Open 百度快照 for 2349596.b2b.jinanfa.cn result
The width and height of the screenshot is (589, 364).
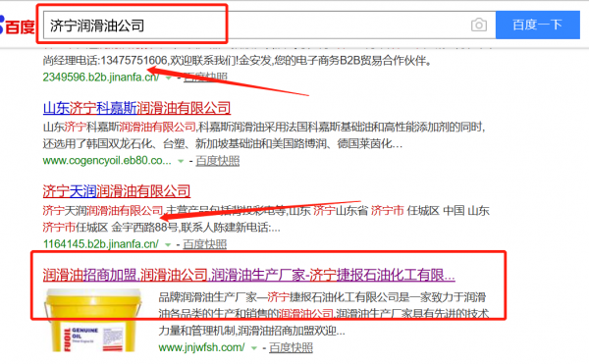pyautogui.click(x=205, y=78)
